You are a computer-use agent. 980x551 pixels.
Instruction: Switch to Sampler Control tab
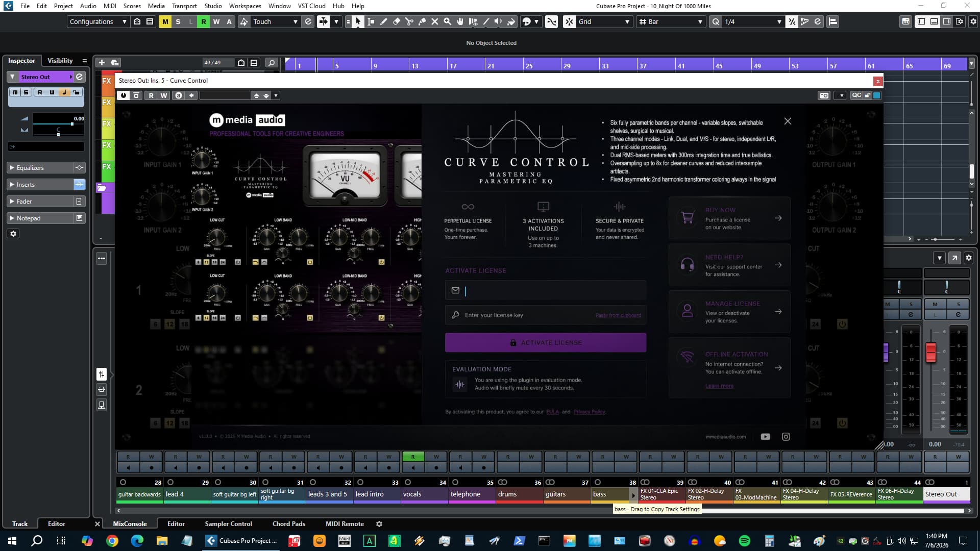228,524
